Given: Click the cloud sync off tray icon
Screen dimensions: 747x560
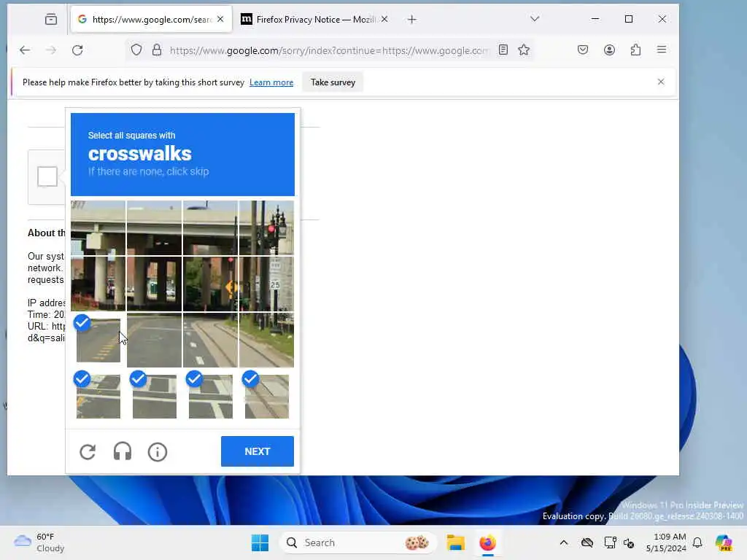Looking at the screenshot, I should (x=587, y=542).
